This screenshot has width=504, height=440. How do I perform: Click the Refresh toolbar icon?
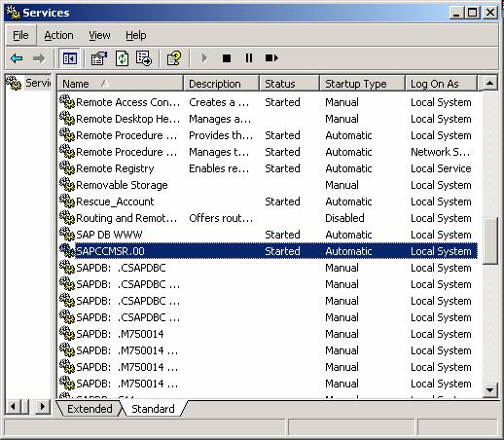122,58
